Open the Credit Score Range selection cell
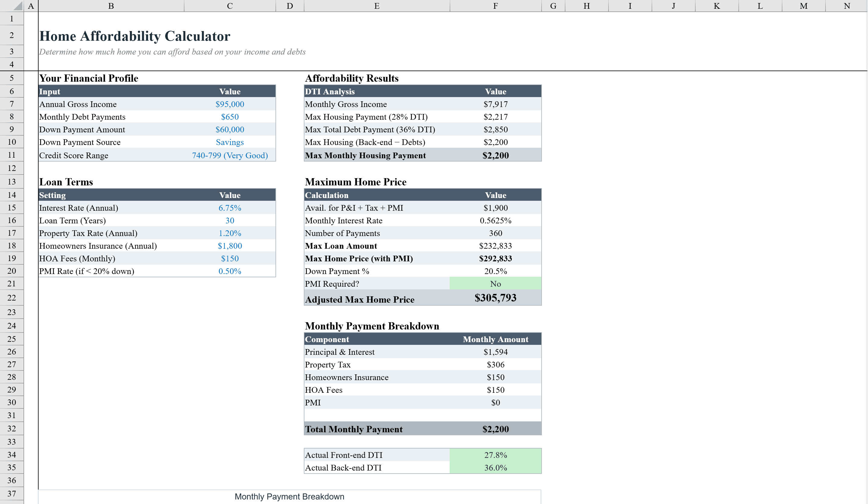 pyautogui.click(x=229, y=155)
